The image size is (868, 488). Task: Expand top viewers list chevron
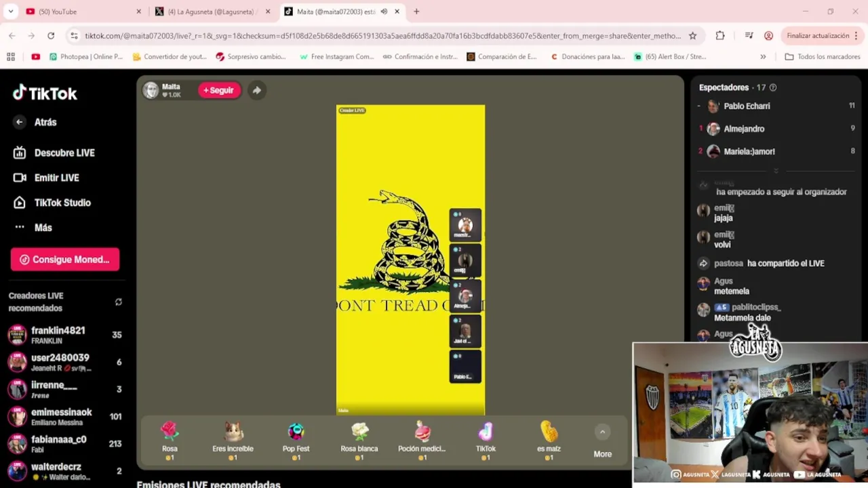[x=776, y=171]
